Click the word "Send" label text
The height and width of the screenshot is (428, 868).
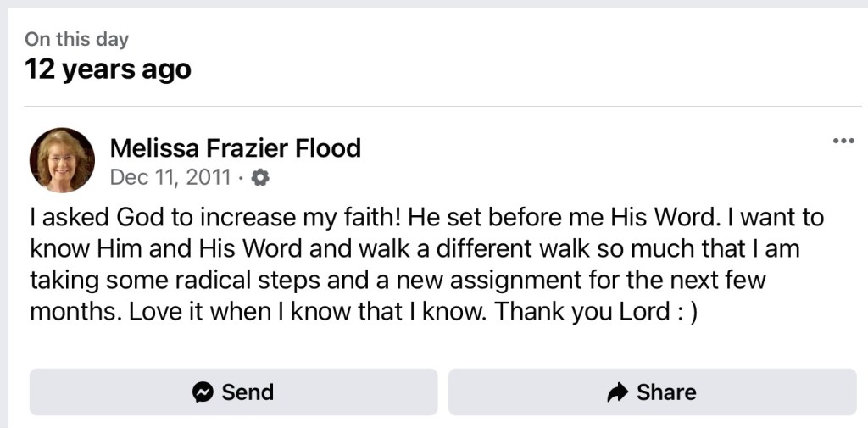tap(248, 392)
